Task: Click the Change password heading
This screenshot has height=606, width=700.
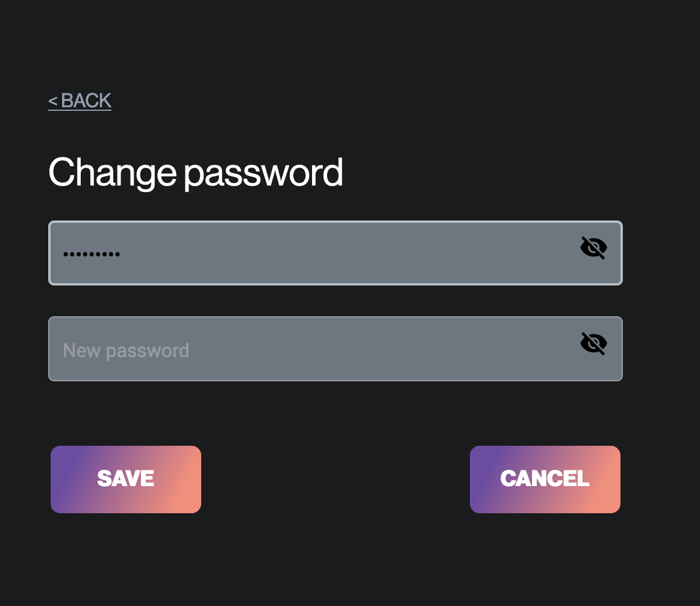Action: [x=195, y=173]
